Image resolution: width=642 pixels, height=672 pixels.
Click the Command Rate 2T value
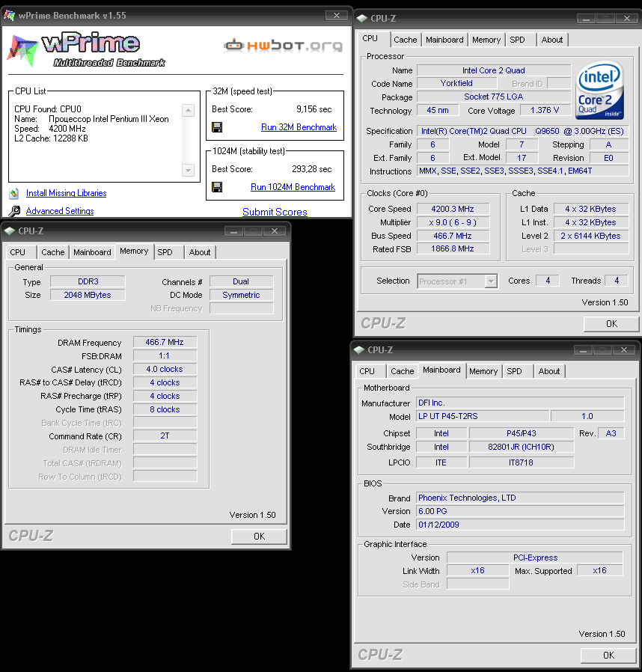point(165,436)
